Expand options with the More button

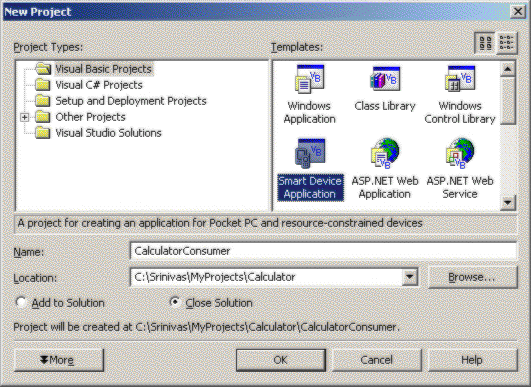click(x=59, y=360)
